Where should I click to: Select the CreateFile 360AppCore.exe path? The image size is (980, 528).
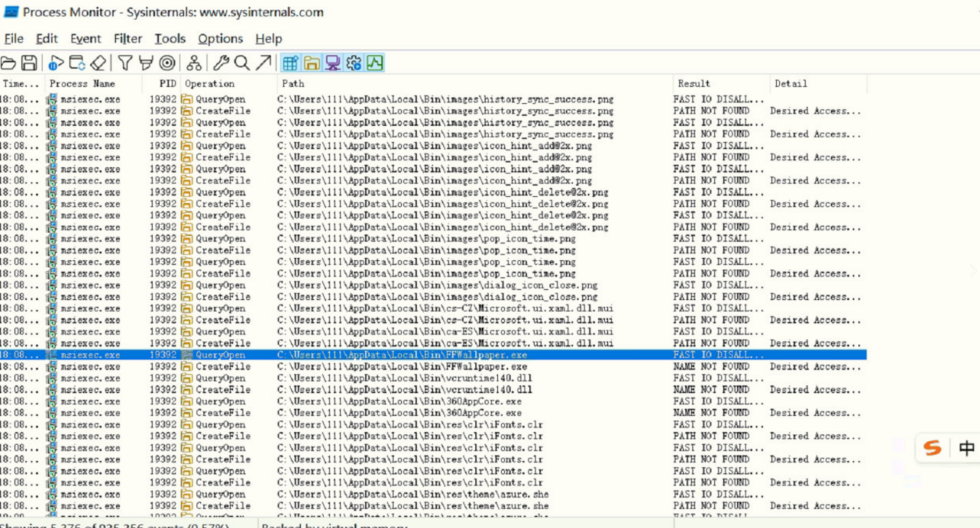click(399, 413)
